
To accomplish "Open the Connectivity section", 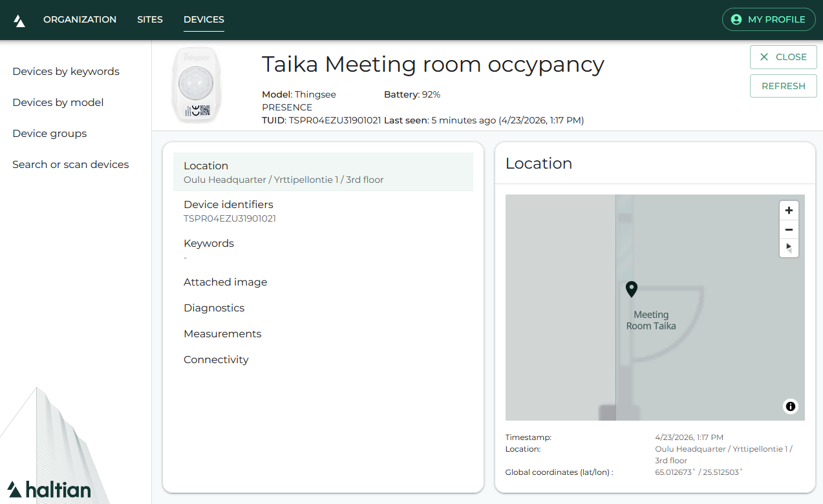I will [x=323, y=359].
